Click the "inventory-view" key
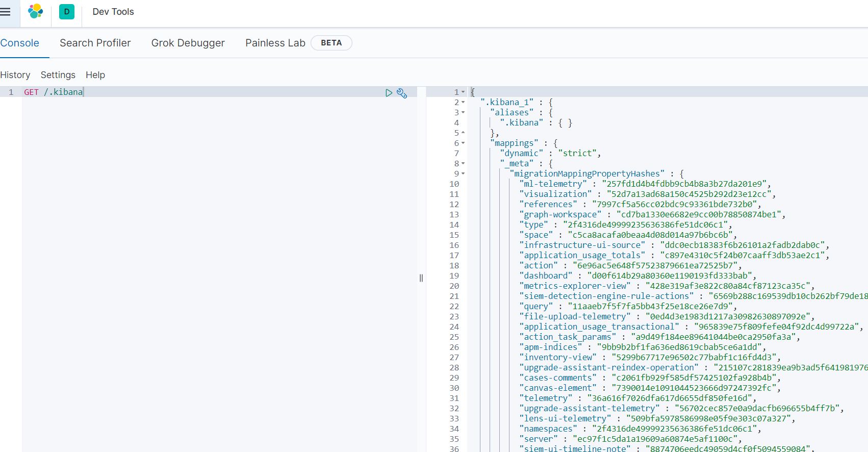Image resolution: width=868 pixels, height=452 pixels. tap(558, 357)
